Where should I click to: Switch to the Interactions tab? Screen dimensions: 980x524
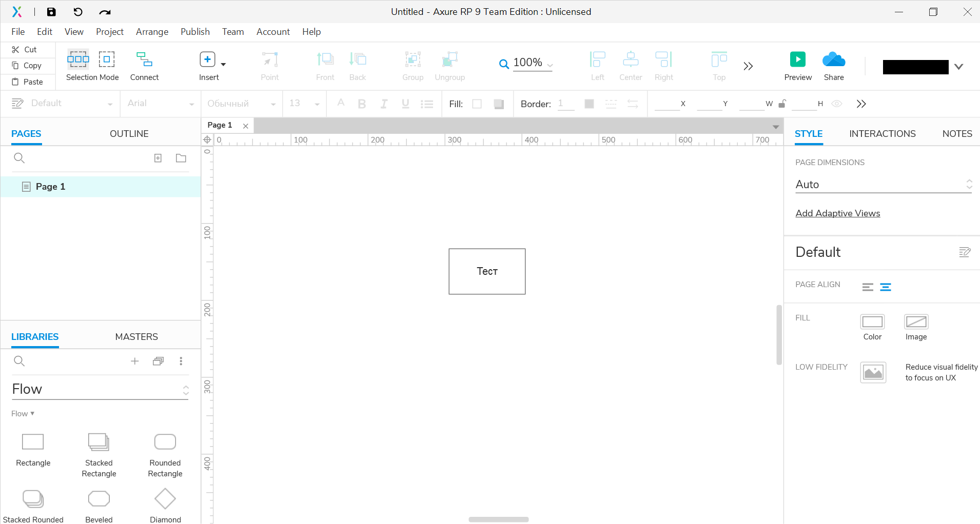(x=882, y=134)
